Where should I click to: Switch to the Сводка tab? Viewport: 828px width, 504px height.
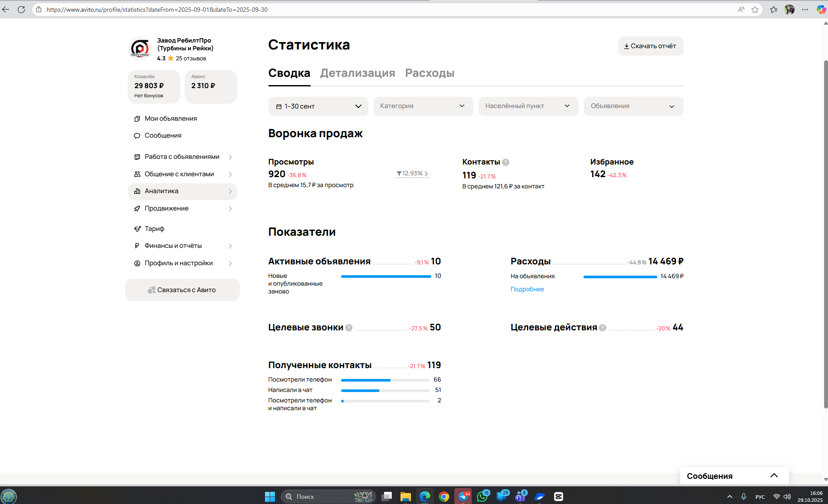[289, 73]
